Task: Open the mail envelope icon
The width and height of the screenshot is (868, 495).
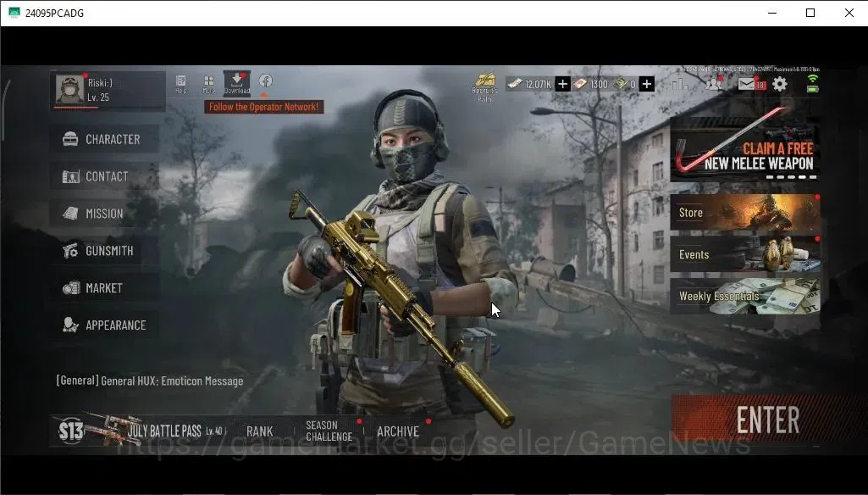Action: 747,84
